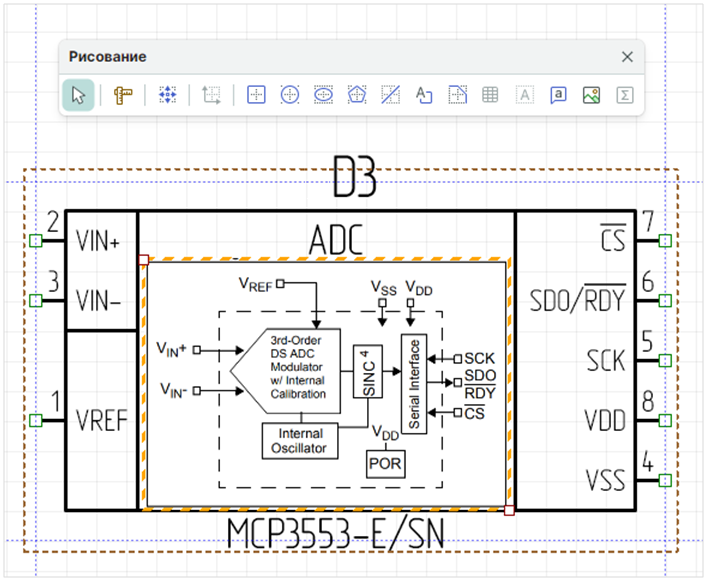
Task: Click bottom-right resize handle of image
Action: point(509,510)
